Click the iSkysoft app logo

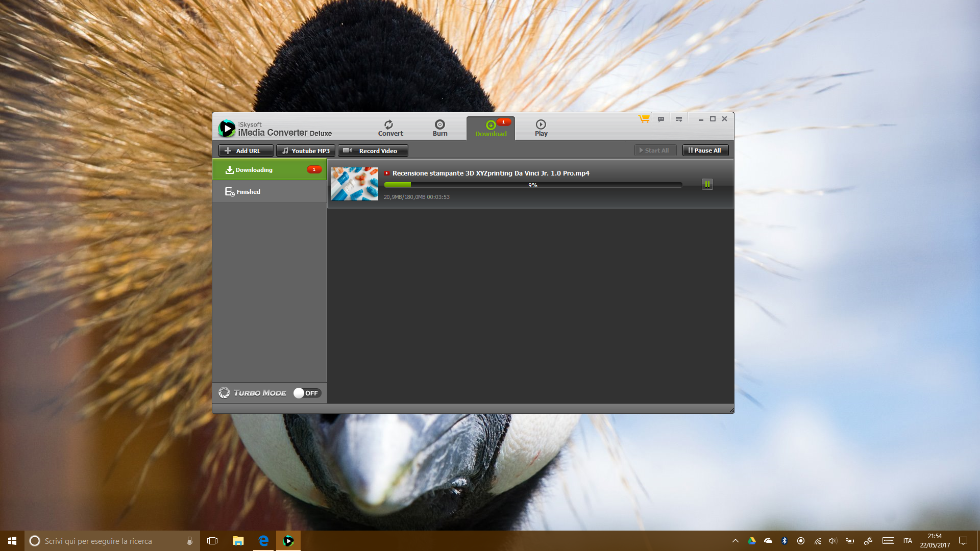coord(227,129)
